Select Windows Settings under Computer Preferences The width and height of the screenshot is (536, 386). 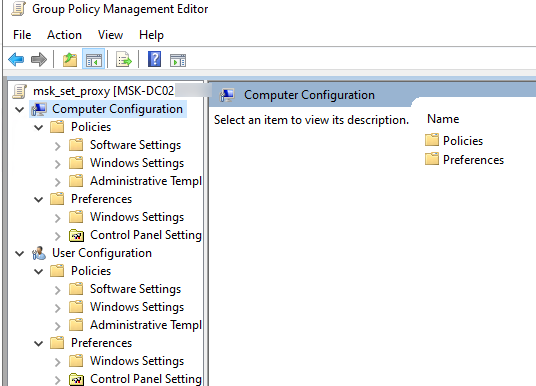click(137, 217)
